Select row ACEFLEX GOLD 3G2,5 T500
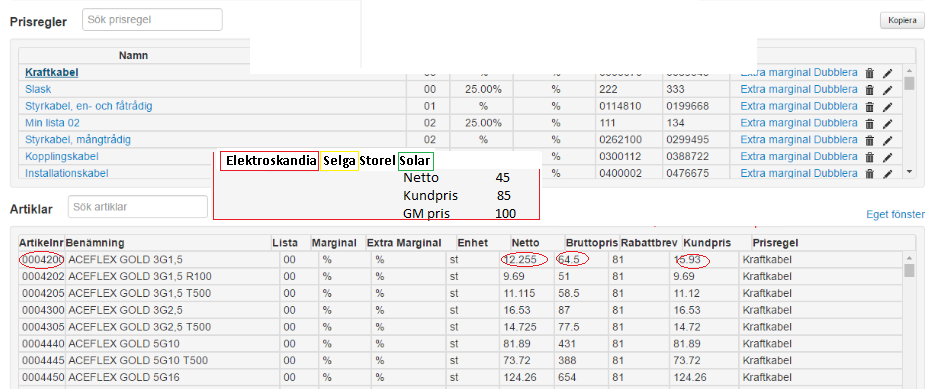The height and width of the screenshot is (389, 931). click(460, 327)
